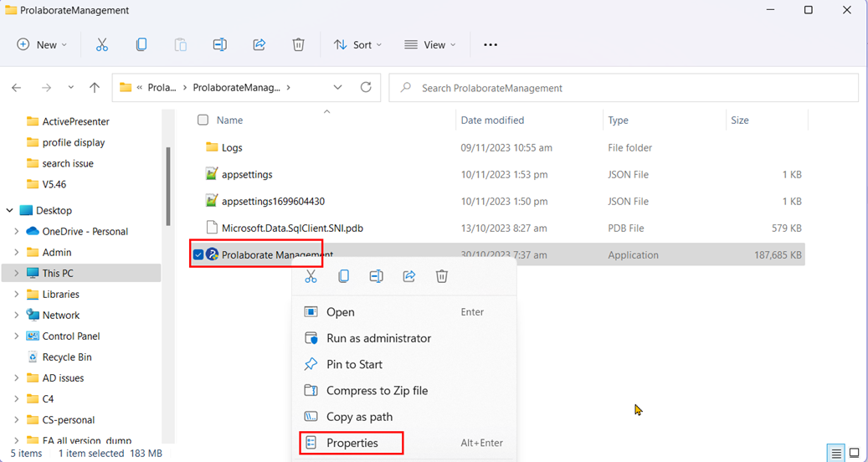The image size is (868, 462).
Task: Open the New dropdown menu
Action: point(42,45)
